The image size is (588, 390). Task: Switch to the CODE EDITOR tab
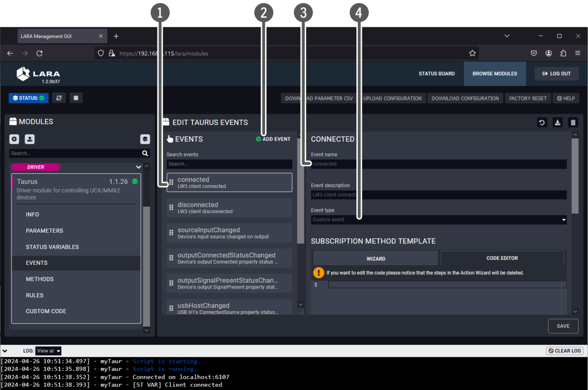point(501,258)
